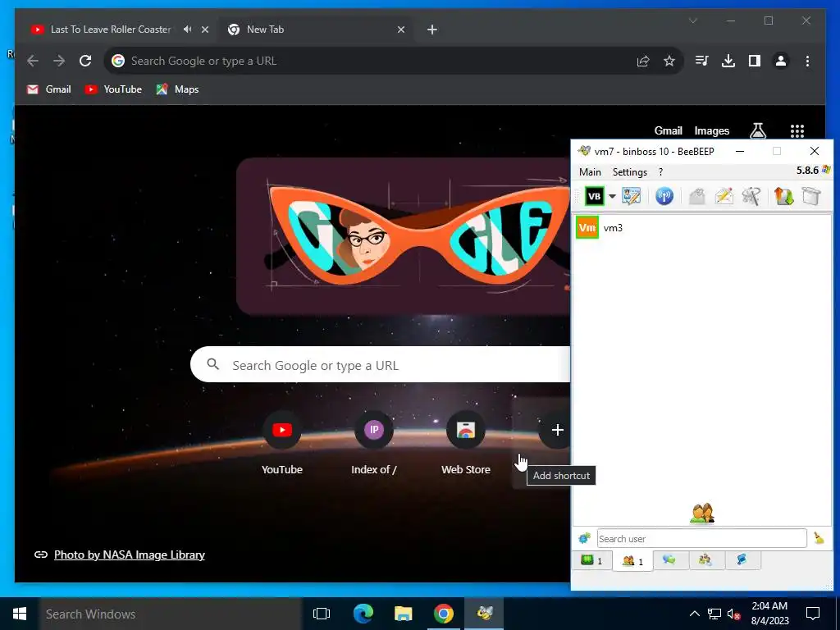Open Search Labs flask icon

click(757, 130)
